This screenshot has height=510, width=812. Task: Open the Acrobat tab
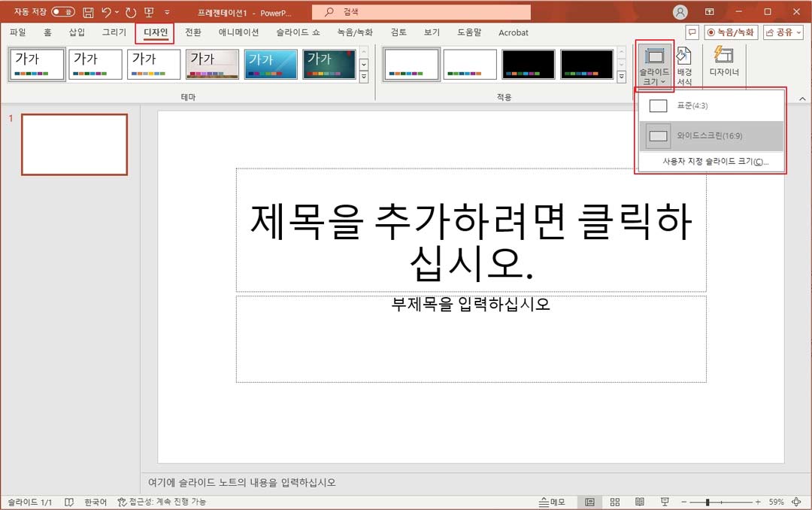click(x=514, y=32)
